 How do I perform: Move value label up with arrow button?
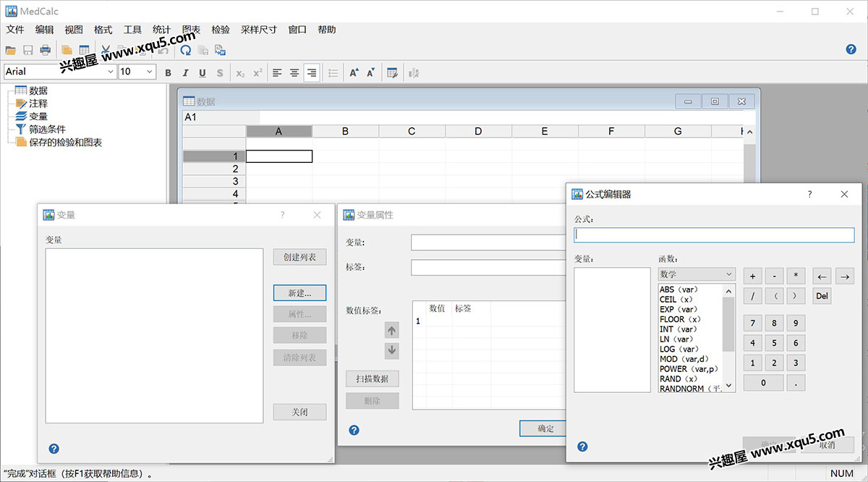pos(392,331)
